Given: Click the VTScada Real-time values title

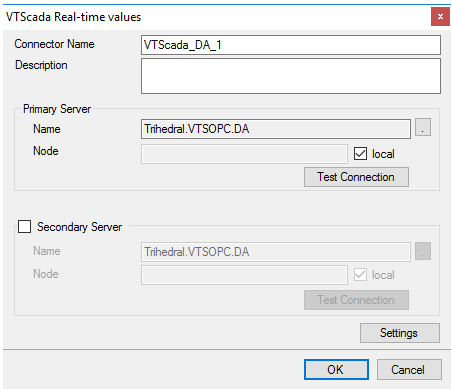Looking at the screenshot, I should click(74, 17).
